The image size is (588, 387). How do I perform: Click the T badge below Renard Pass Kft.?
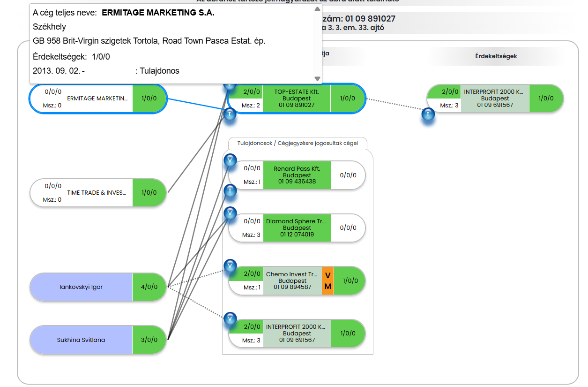pyautogui.click(x=230, y=190)
